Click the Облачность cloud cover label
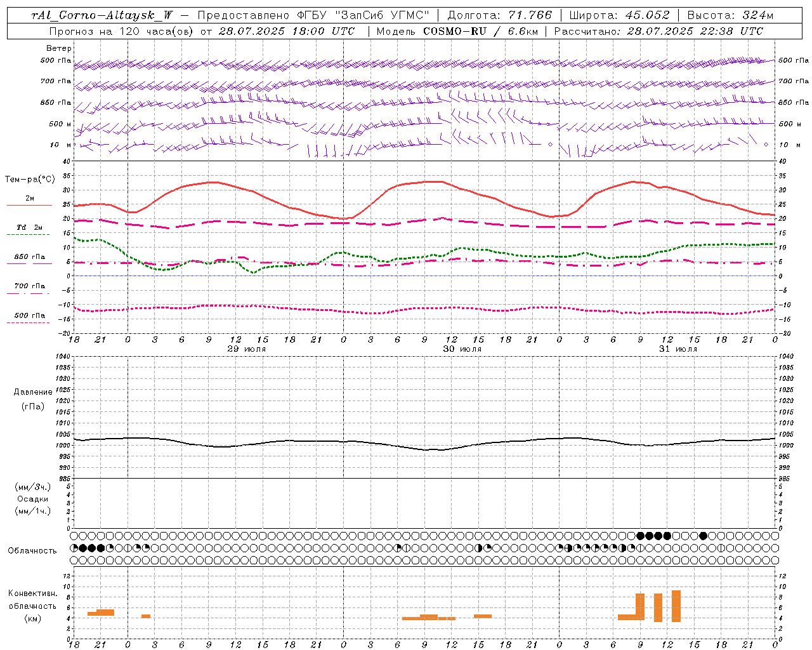 tap(32, 551)
